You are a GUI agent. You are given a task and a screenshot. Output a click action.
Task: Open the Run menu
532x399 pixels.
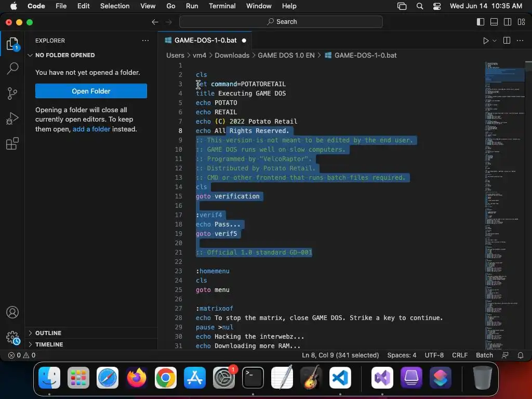click(x=192, y=6)
